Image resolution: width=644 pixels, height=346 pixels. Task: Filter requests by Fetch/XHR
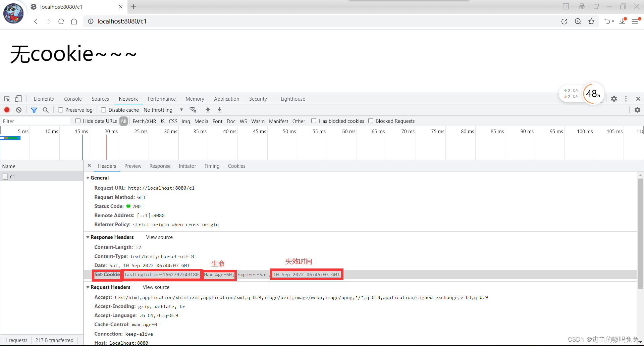tap(144, 121)
